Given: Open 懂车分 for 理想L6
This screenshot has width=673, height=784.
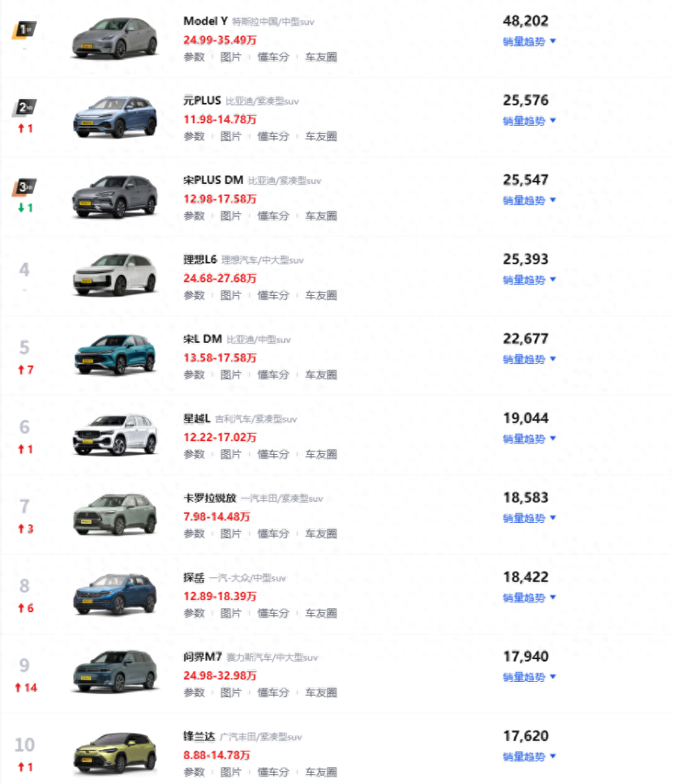Looking at the screenshot, I should point(273,295).
